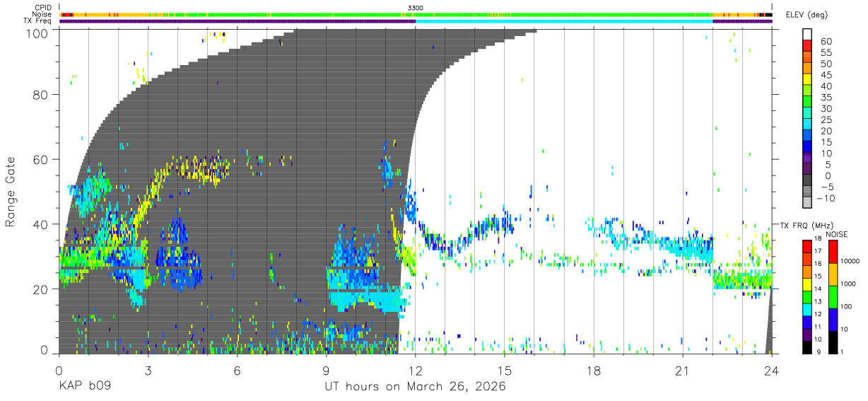Viewport: 868px width, 401px height.
Task: Click the 100 tick on Range Gate axis
Action: pos(38,33)
